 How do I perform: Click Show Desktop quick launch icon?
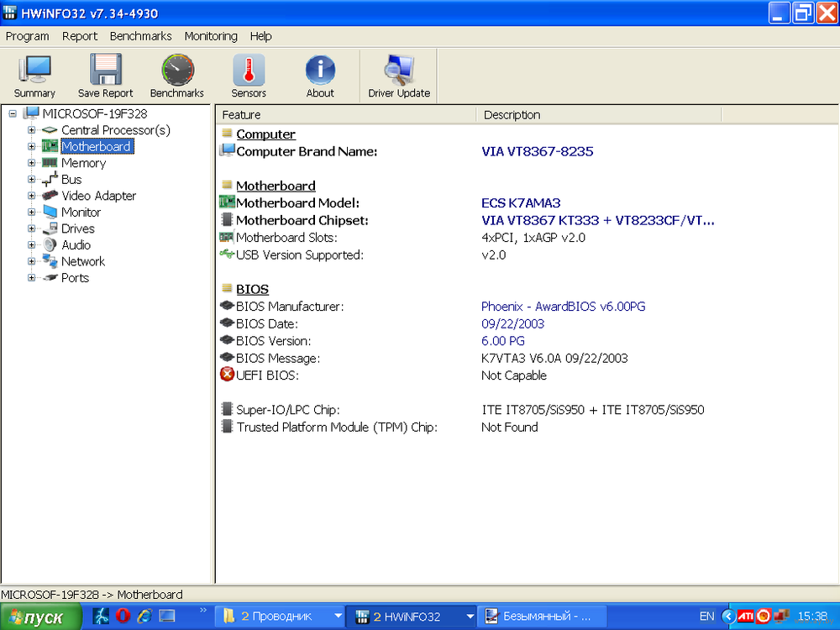pos(167,616)
